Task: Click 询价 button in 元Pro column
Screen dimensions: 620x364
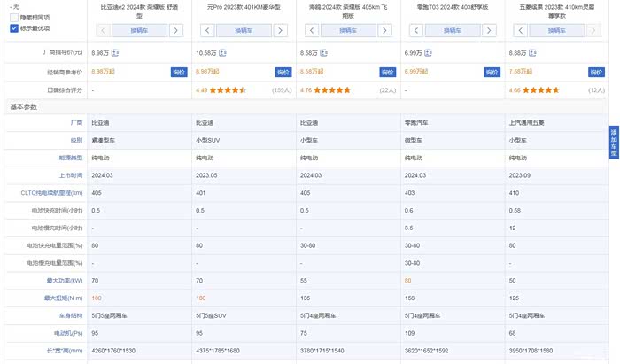Action: pyautogui.click(x=283, y=72)
